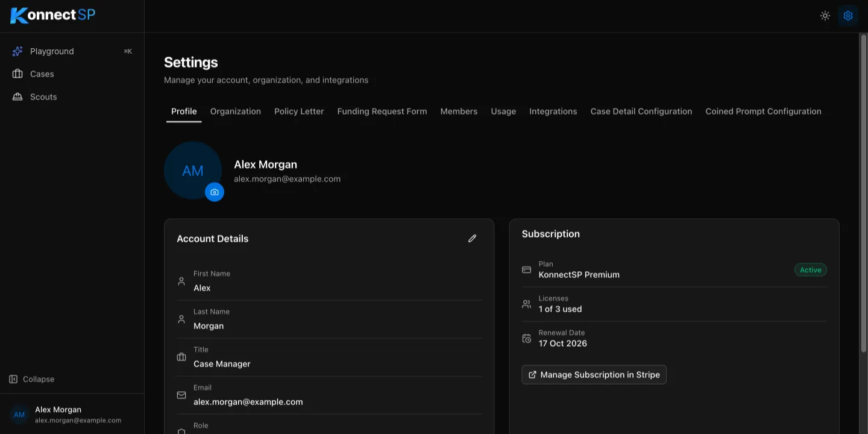
Task: Click the Email envelope icon
Action: (181, 395)
